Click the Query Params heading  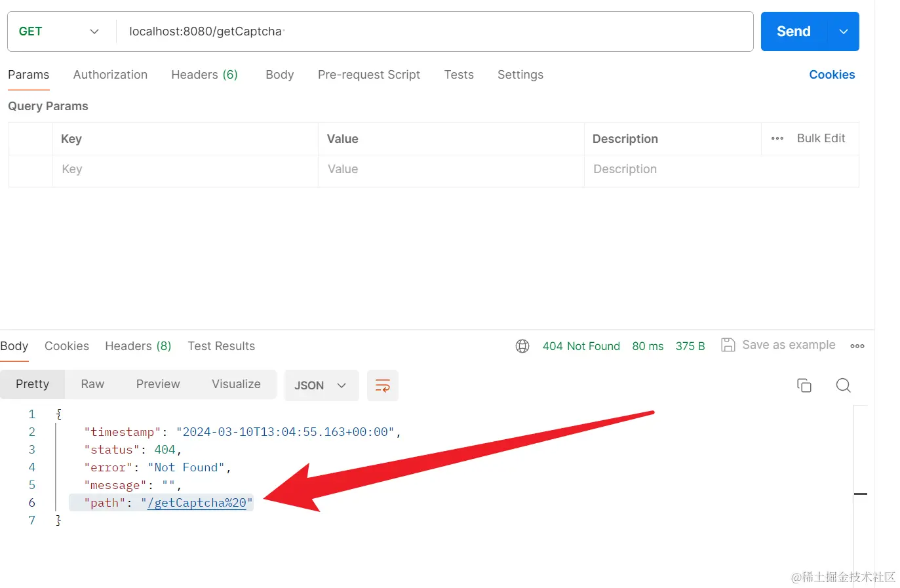[x=48, y=106]
